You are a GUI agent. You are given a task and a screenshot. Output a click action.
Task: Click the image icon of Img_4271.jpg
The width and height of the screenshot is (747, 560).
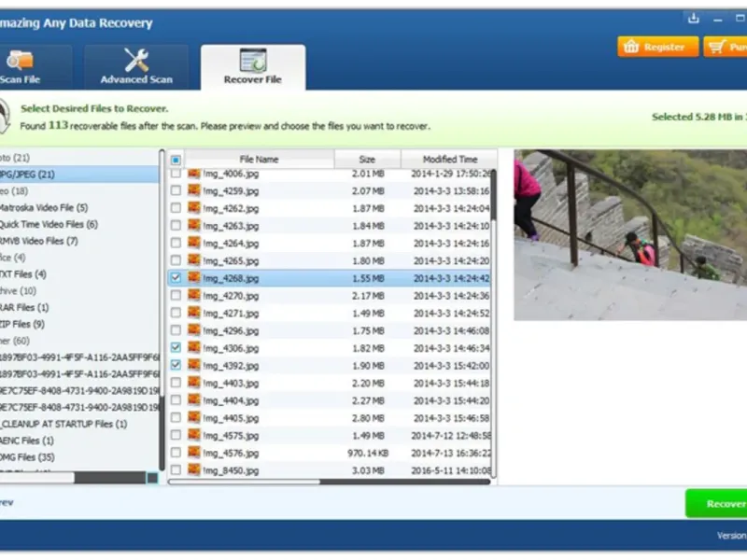tap(194, 313)
